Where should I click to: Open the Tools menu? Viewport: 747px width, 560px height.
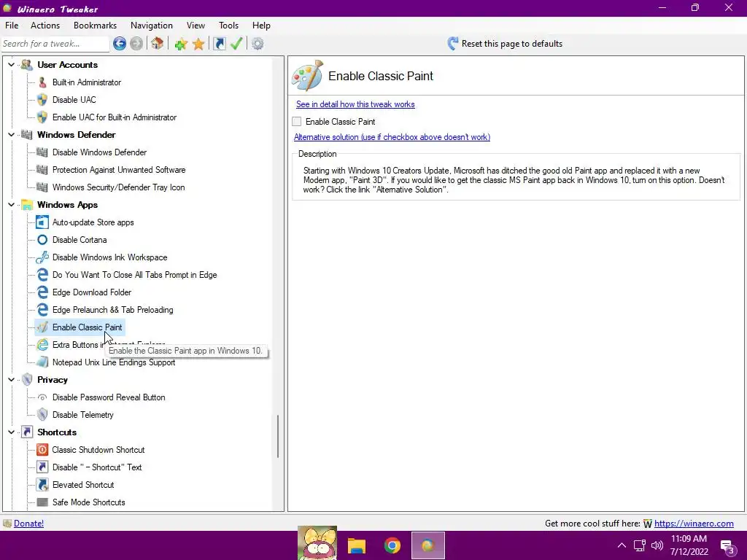228,26
